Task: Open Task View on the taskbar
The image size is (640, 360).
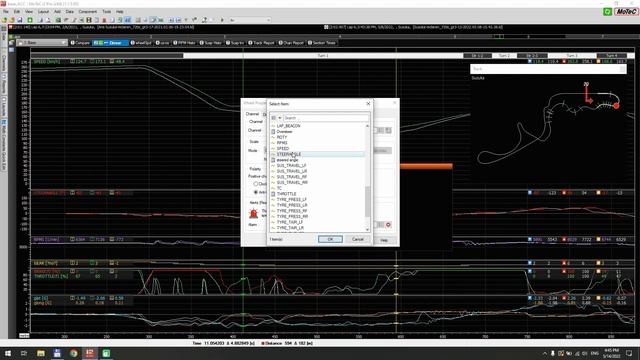Action: point(24,353)
